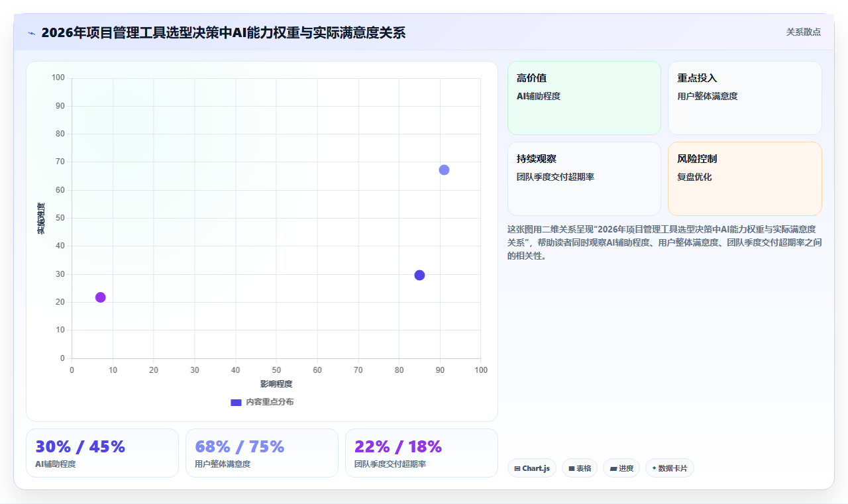Image resolution: width=848 pixels, height=504 pixels.
Task: Select the 30% / 45% AI辅助程度 stat card
Action: pyautogui.click(x=102, y=453)
